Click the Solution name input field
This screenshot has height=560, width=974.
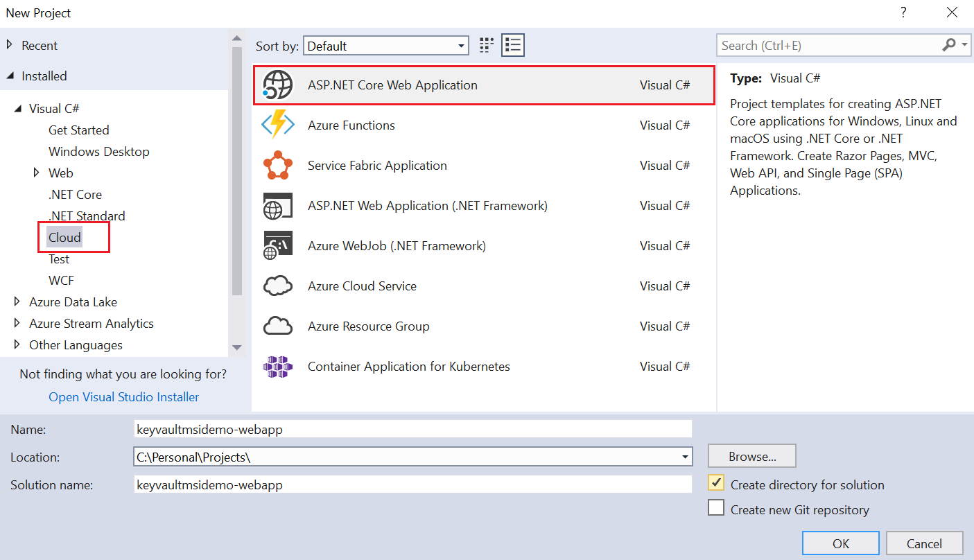point(412,484)
